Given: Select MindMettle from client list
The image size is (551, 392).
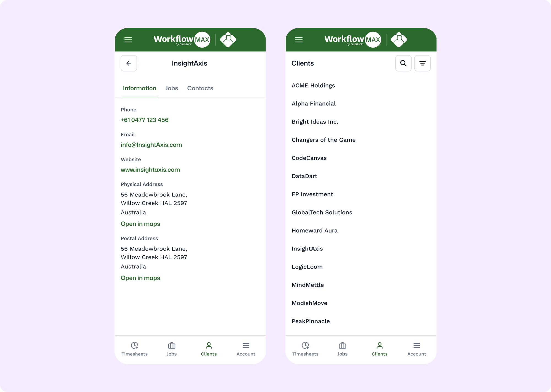Looking at the screenshot, I should (307, 285).
